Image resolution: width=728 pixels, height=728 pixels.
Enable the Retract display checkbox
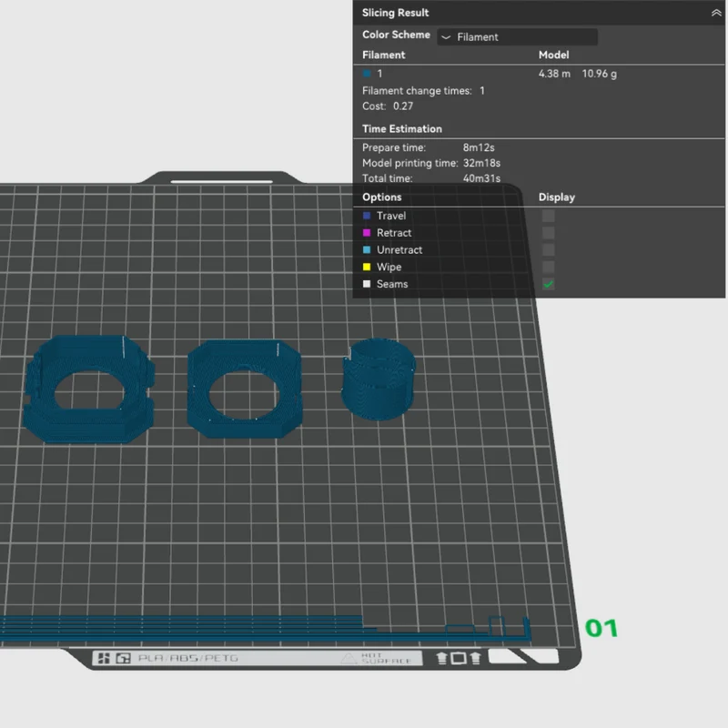[x=548, y=233]
